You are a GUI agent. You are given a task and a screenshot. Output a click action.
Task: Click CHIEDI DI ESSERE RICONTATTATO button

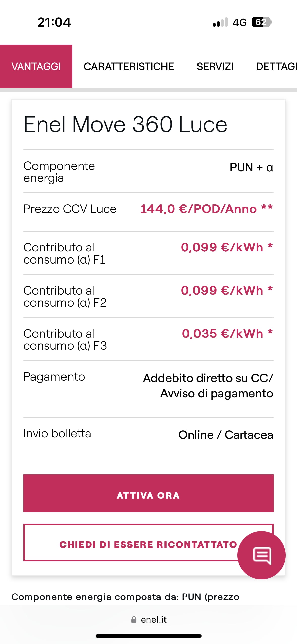(131, 544)
